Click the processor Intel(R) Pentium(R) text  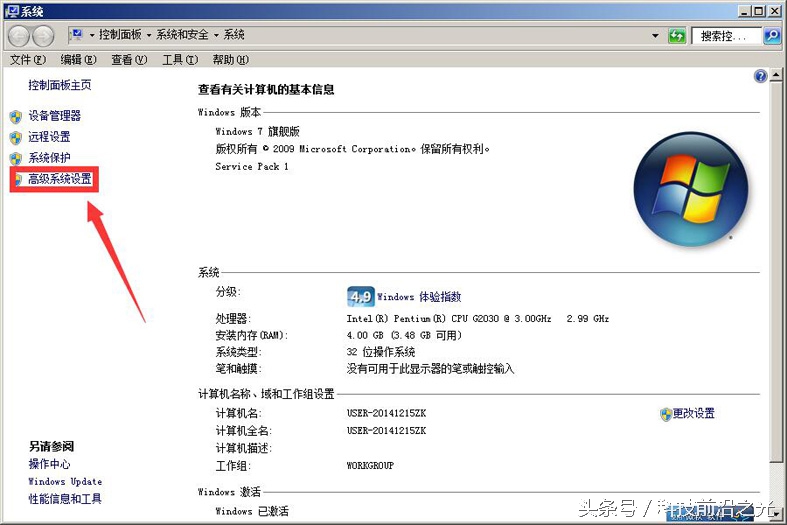pyautogui.click(x=477, y=319)
